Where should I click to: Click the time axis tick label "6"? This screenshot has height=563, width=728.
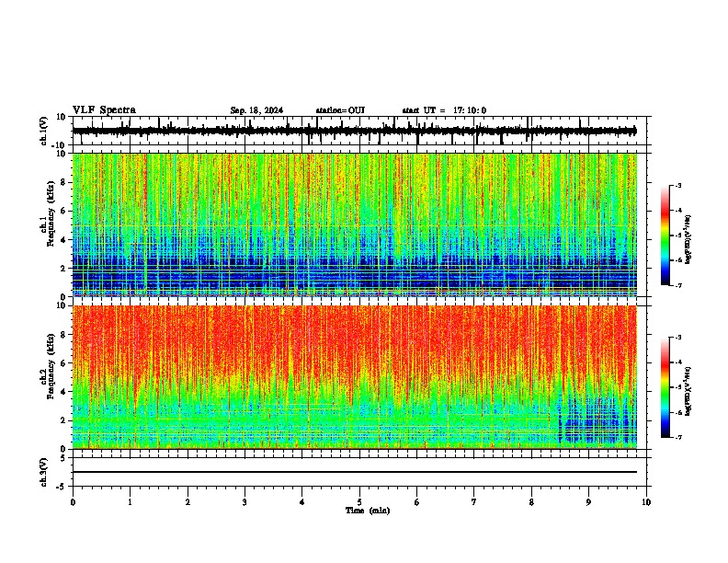(417, 502)
